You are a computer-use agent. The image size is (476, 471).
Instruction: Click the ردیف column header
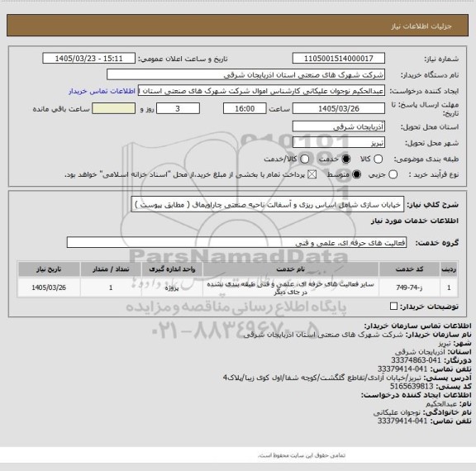click(x=449, y=269)
